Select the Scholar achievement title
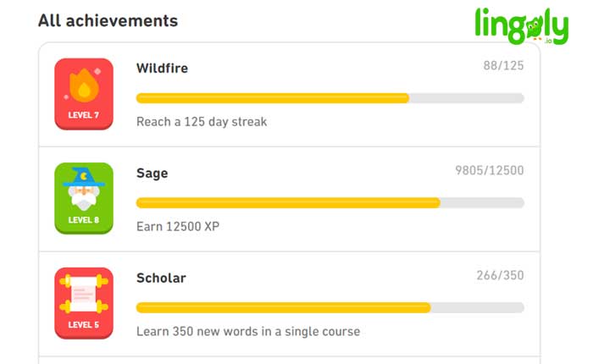This screenshot has height=364, width=593. pos(161,279)
